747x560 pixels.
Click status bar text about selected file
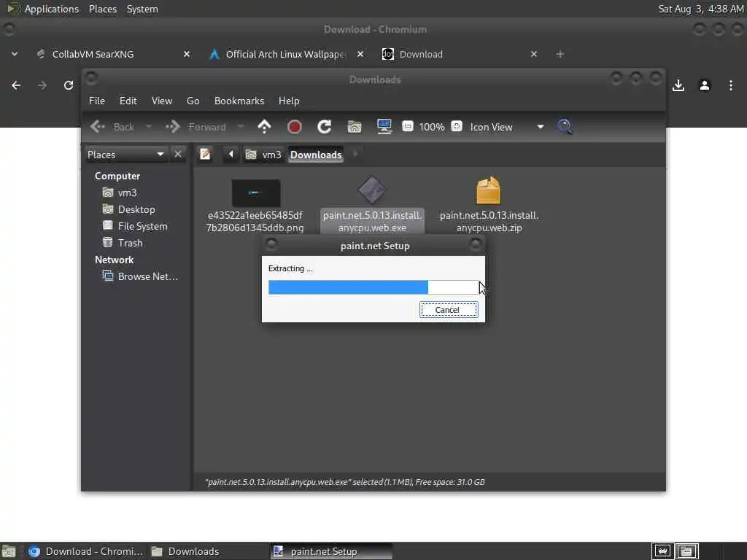[345, 482]
